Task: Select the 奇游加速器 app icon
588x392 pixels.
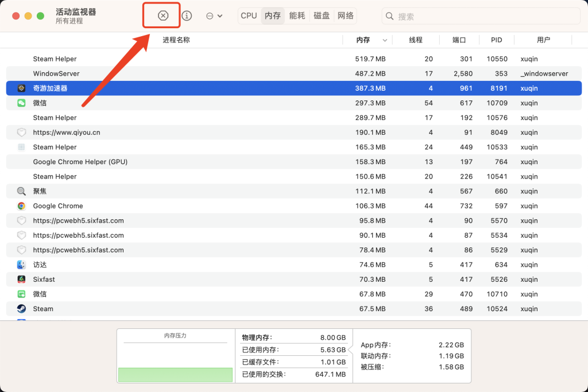Action: (x=21, y=88)
